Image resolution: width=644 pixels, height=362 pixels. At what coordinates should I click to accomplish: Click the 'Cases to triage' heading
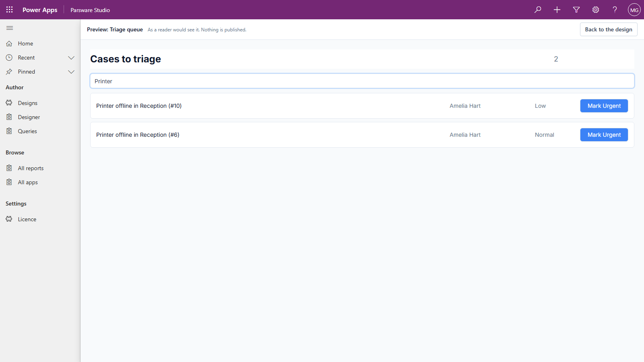(x=126, y=59)
